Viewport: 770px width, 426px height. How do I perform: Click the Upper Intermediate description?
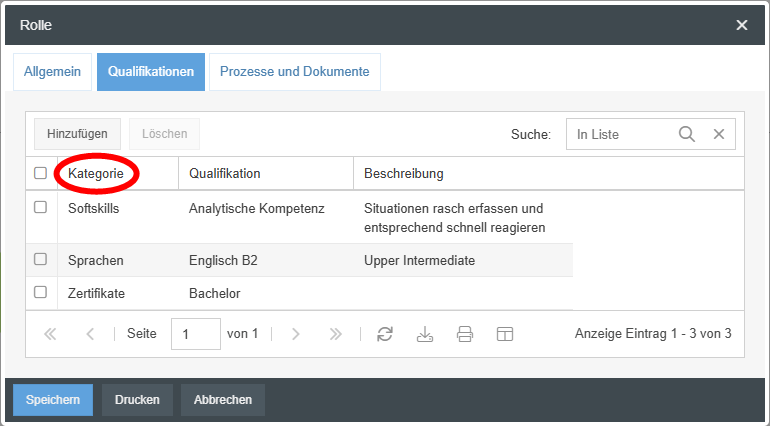point(419,260)
